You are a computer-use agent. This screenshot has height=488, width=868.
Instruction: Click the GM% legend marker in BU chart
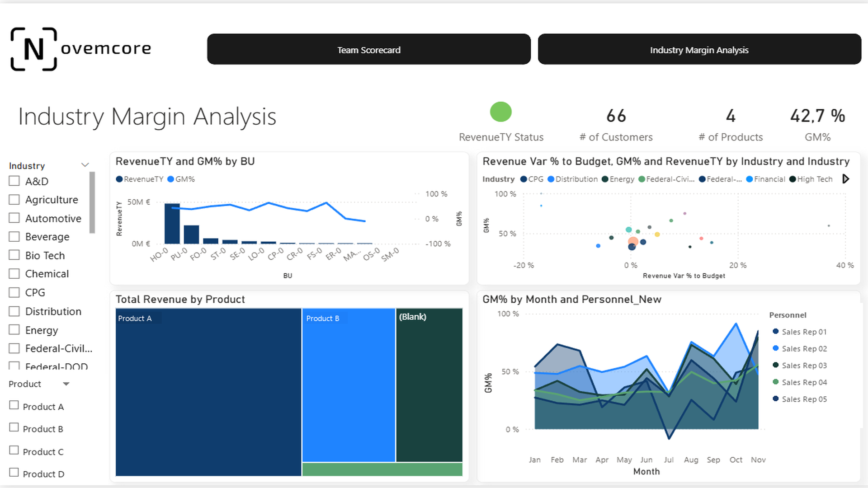coord(171,179)
